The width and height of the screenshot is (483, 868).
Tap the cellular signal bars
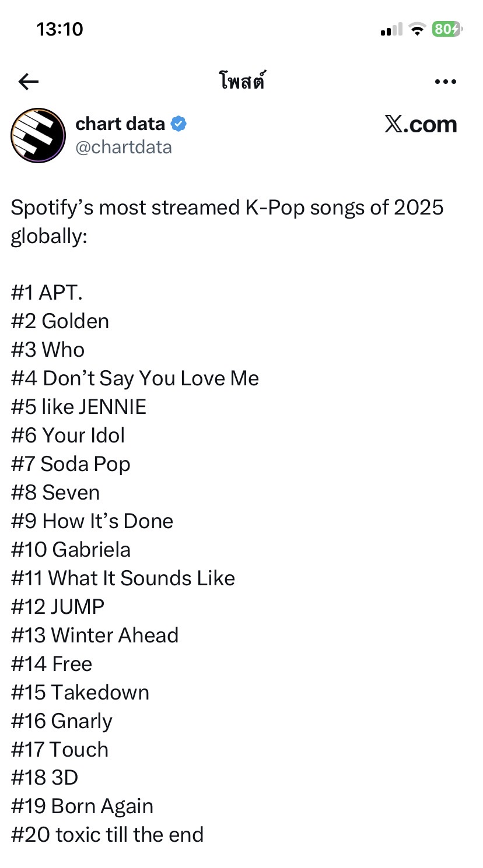[x=391, y=29]
